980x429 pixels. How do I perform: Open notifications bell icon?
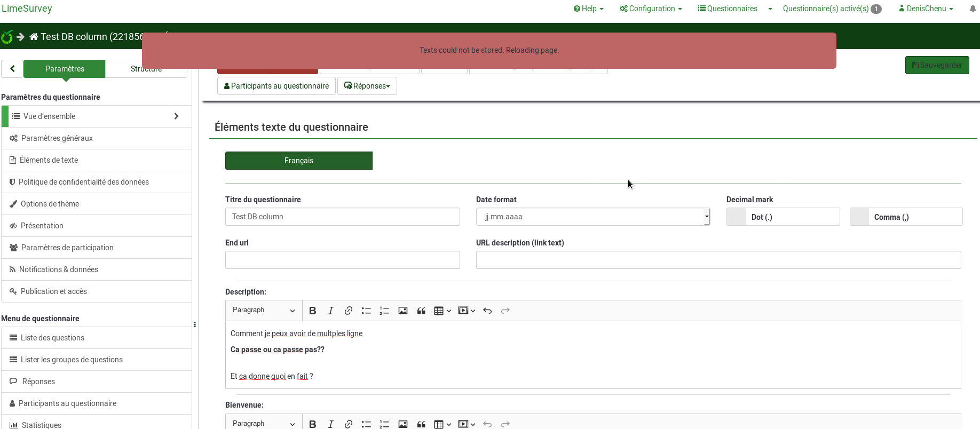973,9
